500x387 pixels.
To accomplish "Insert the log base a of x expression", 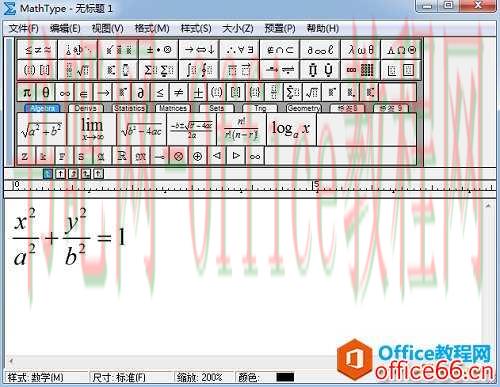I will [x=291, y=129].
